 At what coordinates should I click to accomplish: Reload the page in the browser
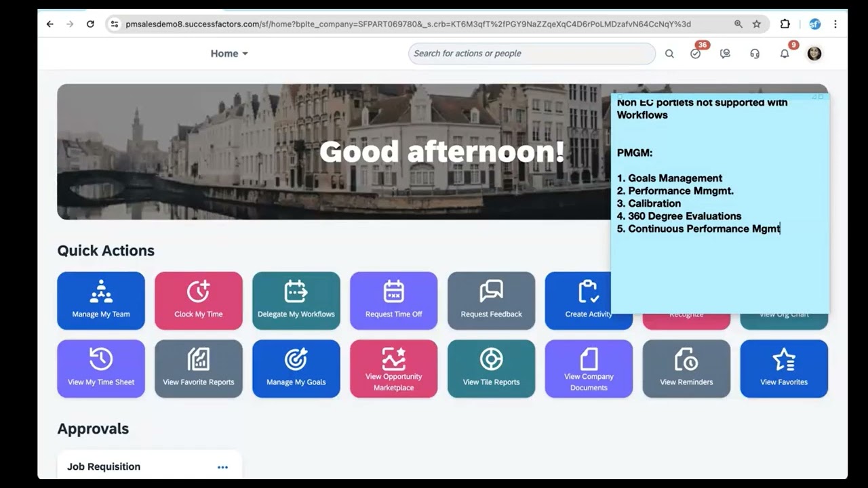pyautogui.click(x=90, y=24)
